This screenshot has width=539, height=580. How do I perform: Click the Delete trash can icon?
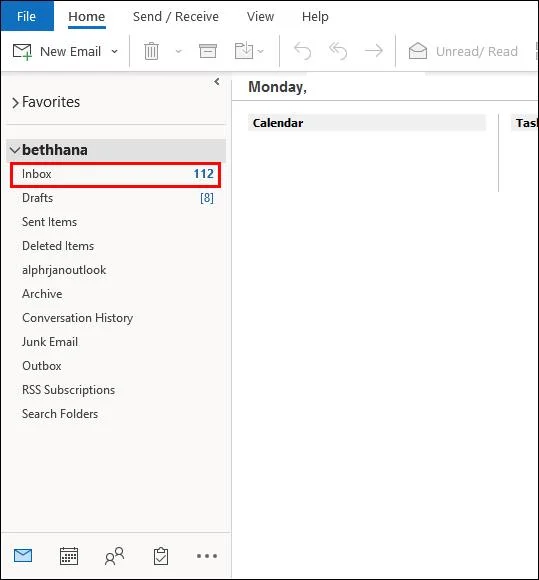point(151,51)
